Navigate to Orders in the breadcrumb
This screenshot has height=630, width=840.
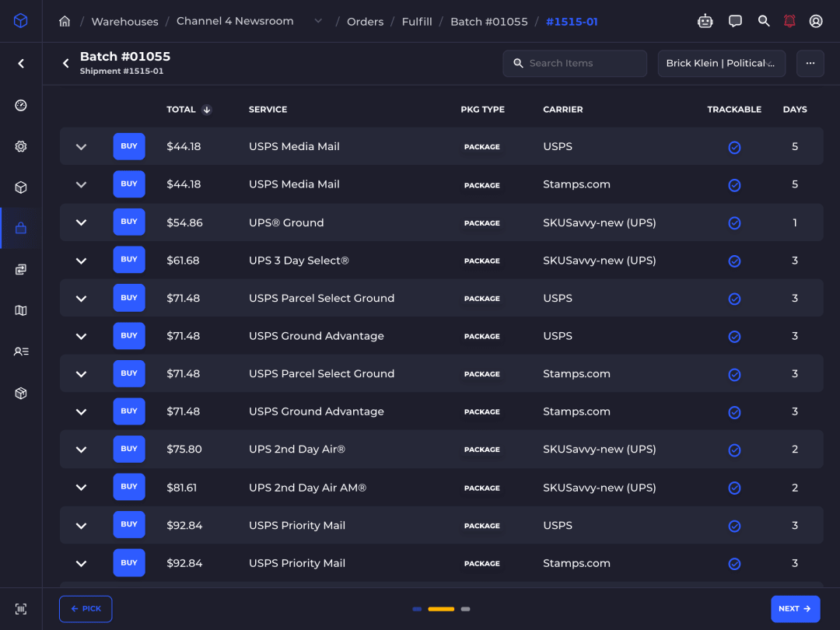(x=365, y=22)
